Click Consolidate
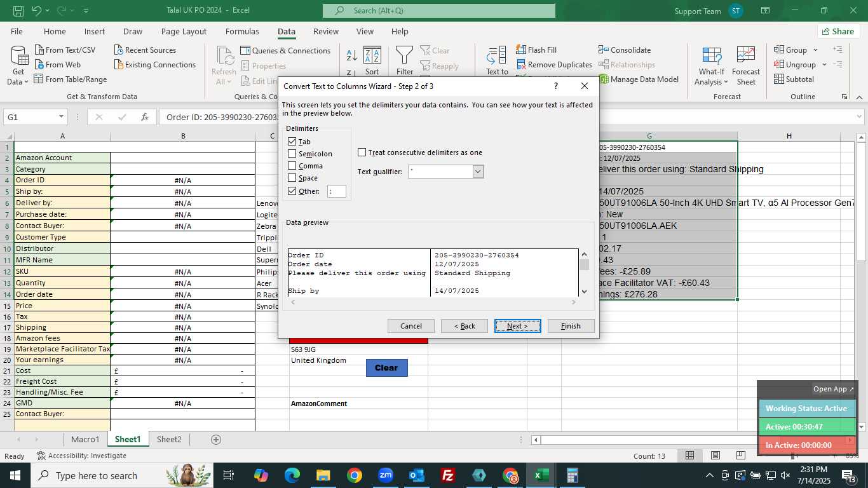The image size is (868, 488). 625,50
